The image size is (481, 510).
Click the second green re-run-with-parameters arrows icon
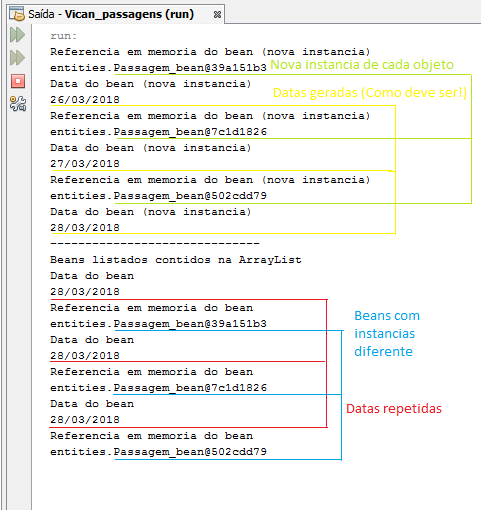click(x=17, y=58)
